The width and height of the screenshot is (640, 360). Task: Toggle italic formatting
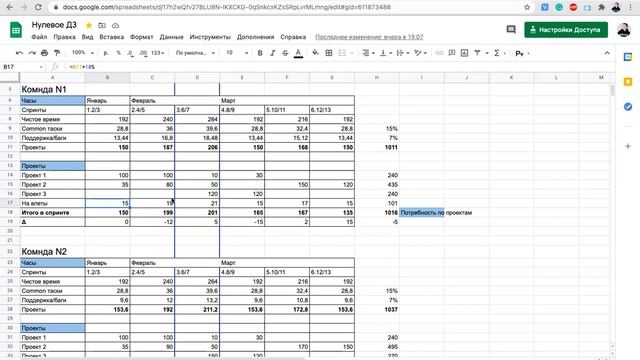pos(272,53)
